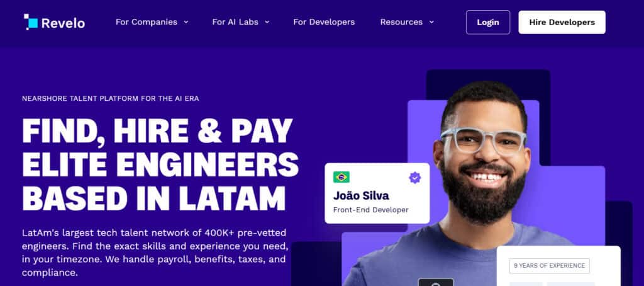Expand the chevron beside For Companies
The height and width of the screenshot is (286, 644).
pyautogui.click(x=186, y=22)
